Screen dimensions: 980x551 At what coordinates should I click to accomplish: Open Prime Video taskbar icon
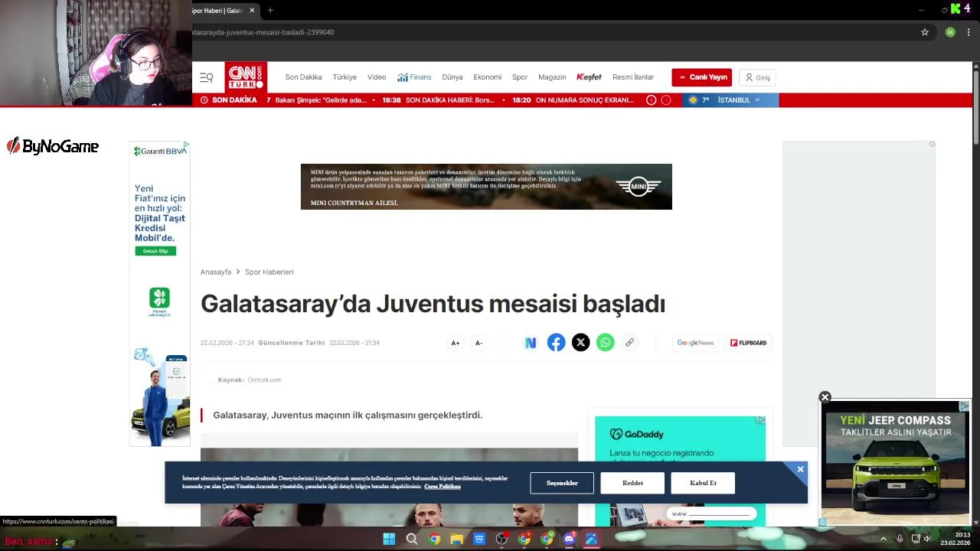[479, 540]
